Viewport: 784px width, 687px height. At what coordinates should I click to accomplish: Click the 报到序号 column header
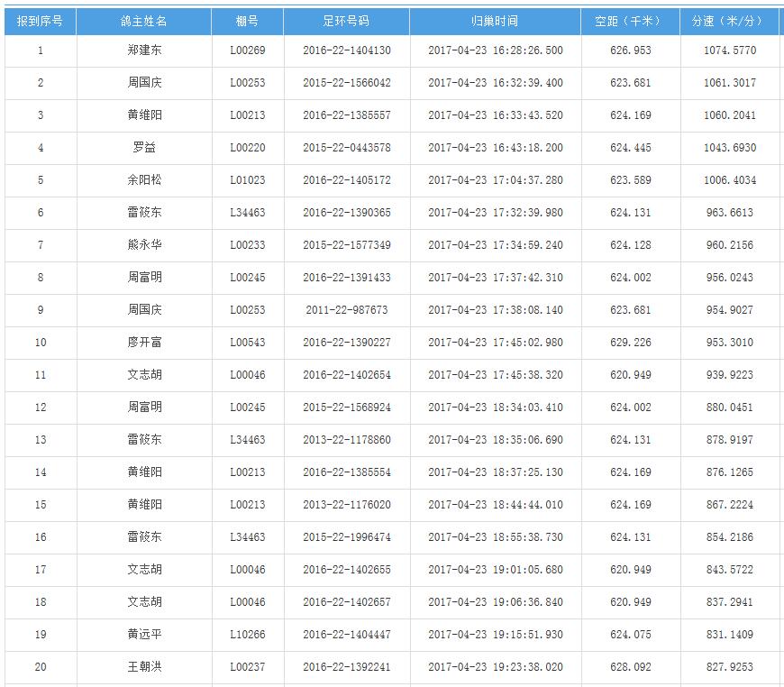(40, 21)
